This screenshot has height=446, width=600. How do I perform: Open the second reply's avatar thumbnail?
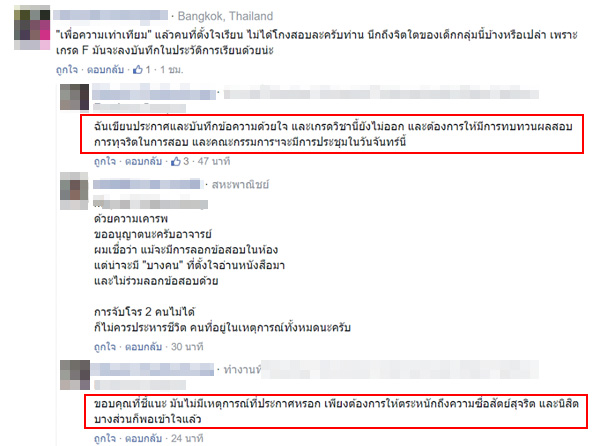pyautogui.click(x=74, y=191)
